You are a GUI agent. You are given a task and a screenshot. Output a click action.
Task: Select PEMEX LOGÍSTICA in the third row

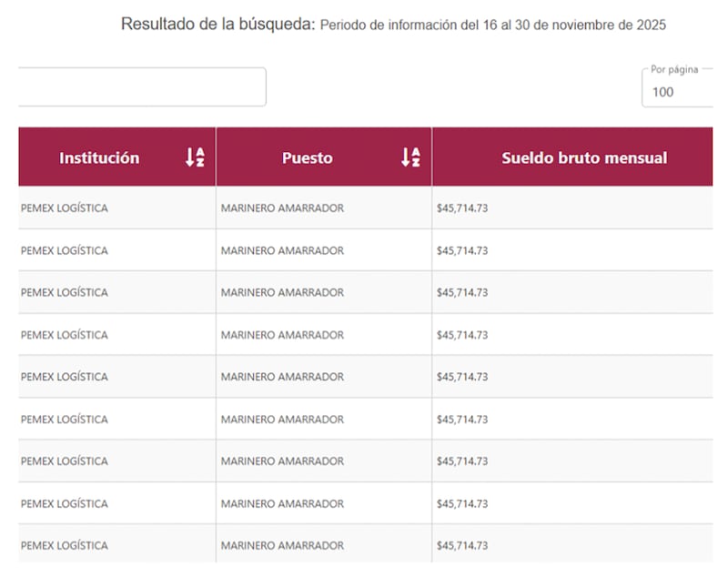[x=64, y=293]
